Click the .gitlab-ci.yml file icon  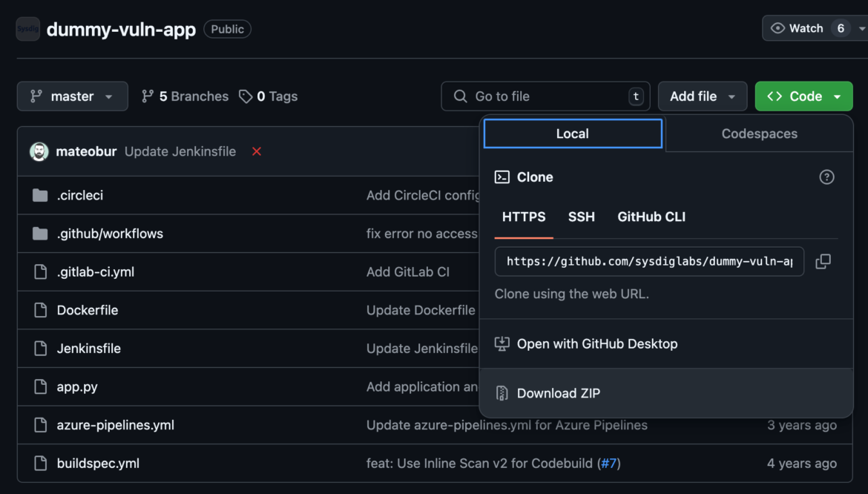40,271
